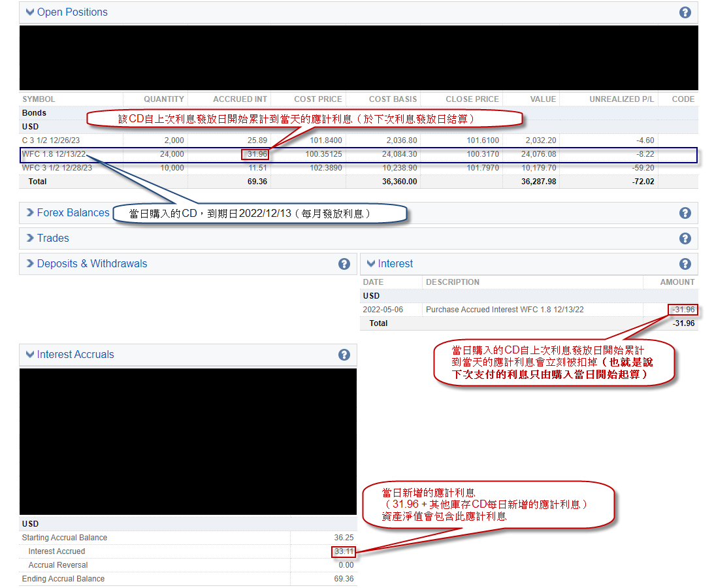Open help for Interest section
Image resolution: width=714 pixels, height=588 pixels.
pyautogui.click(x=685, y=264)
